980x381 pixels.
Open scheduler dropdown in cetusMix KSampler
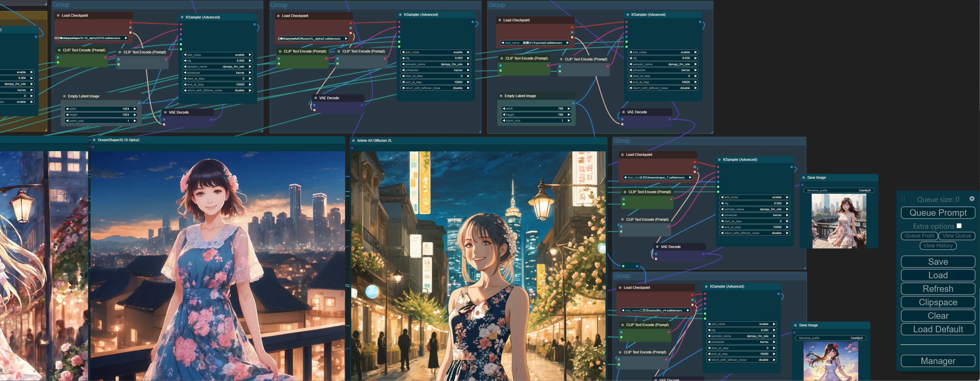tap(741, 342)
